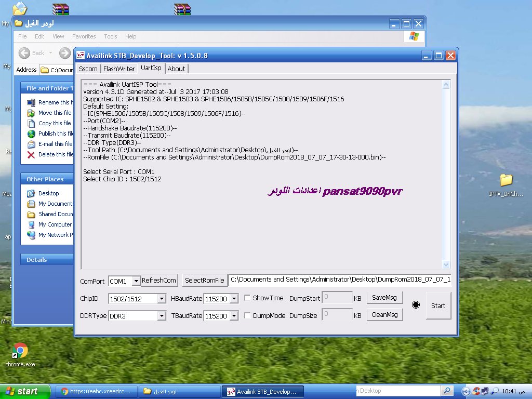Viewport: 532px width, 399px height.
Task: Click the ROM file path field
Action: [340, 280]
